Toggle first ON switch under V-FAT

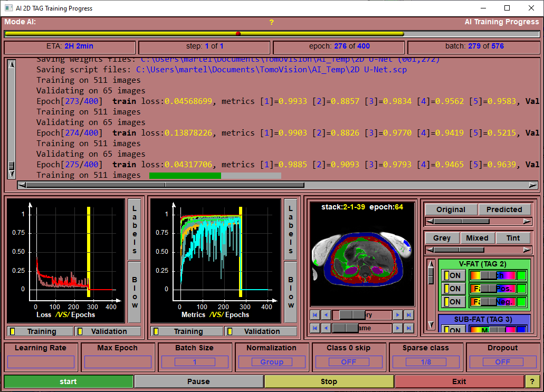point(453,275)
